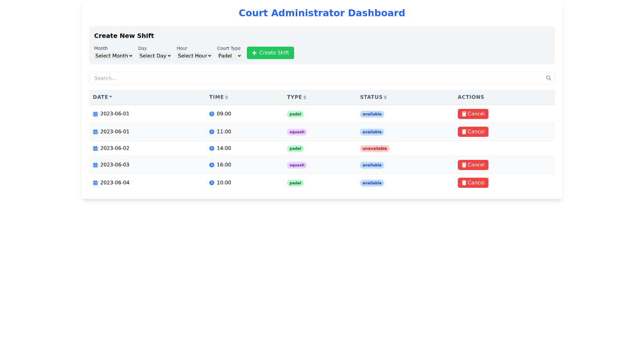This screenshot has height=338, width=644.
Task: Toggle STATUS column sorting
Action: (x=373, y=97)
